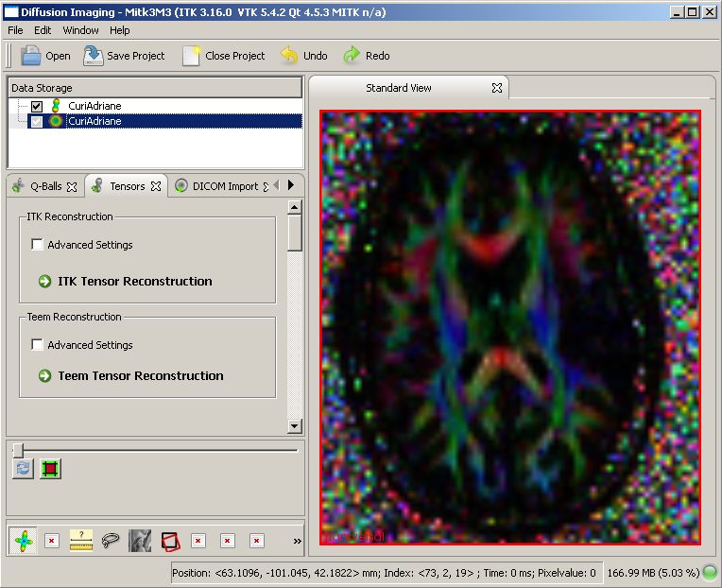Click the Tensors panel vertical scrollbar thumb

295,233
